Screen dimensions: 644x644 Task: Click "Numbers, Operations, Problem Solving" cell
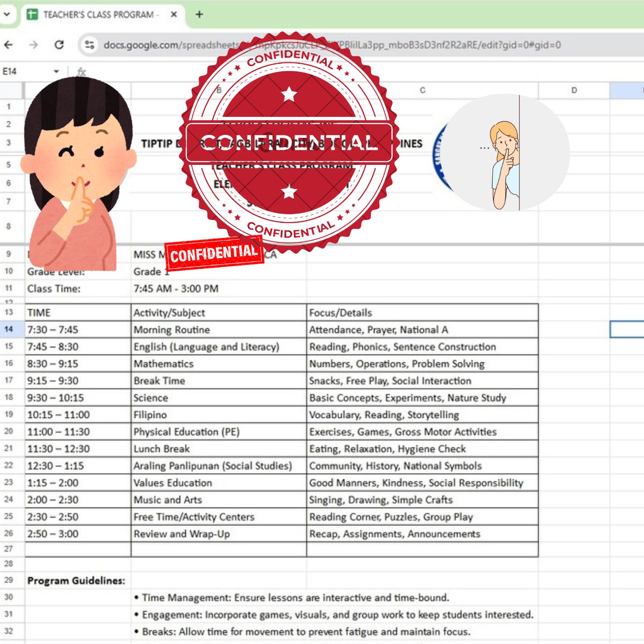[422, 364]
